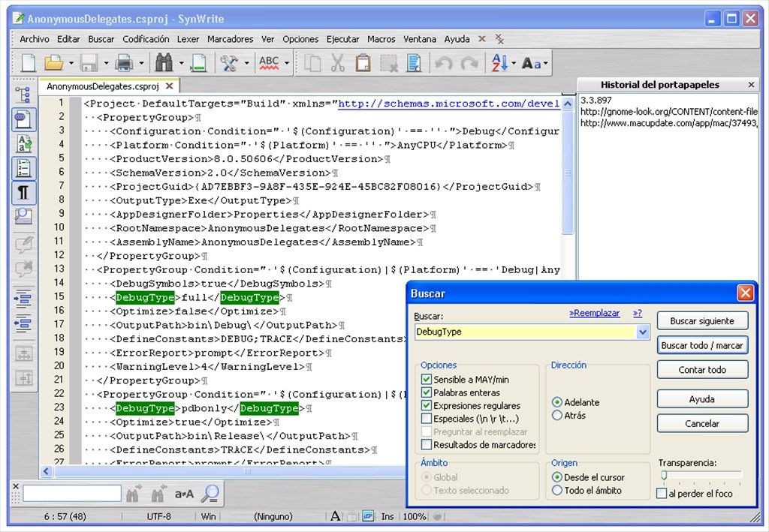
Task: Open the Archivo menu
Action: (x=35, y=39)
